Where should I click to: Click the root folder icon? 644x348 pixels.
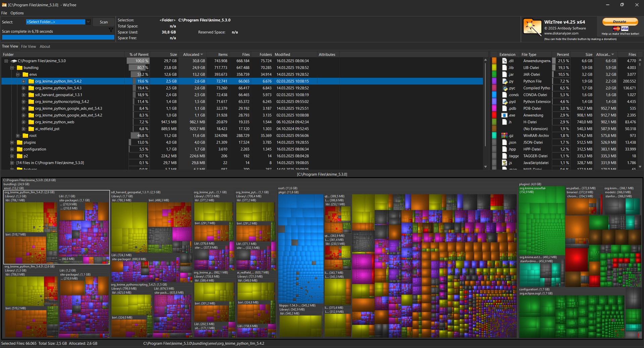pyautogui.click(x=25, y=136)
